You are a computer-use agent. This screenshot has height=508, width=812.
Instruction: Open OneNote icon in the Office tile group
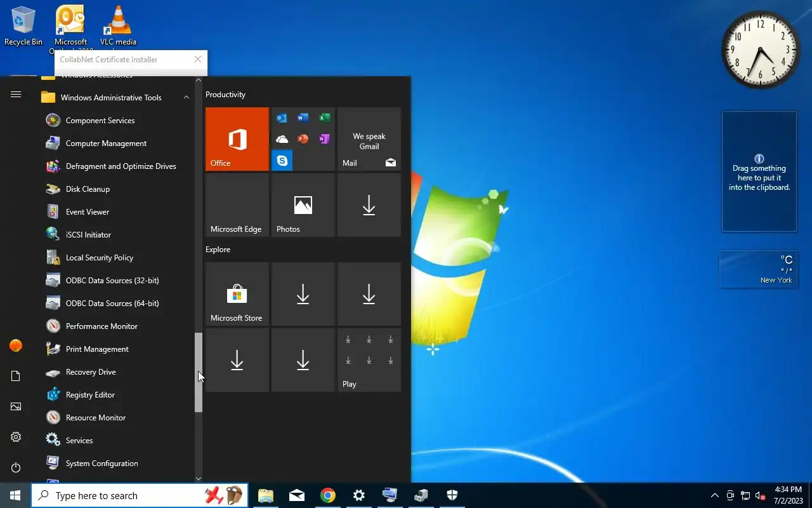coord(324,139)
